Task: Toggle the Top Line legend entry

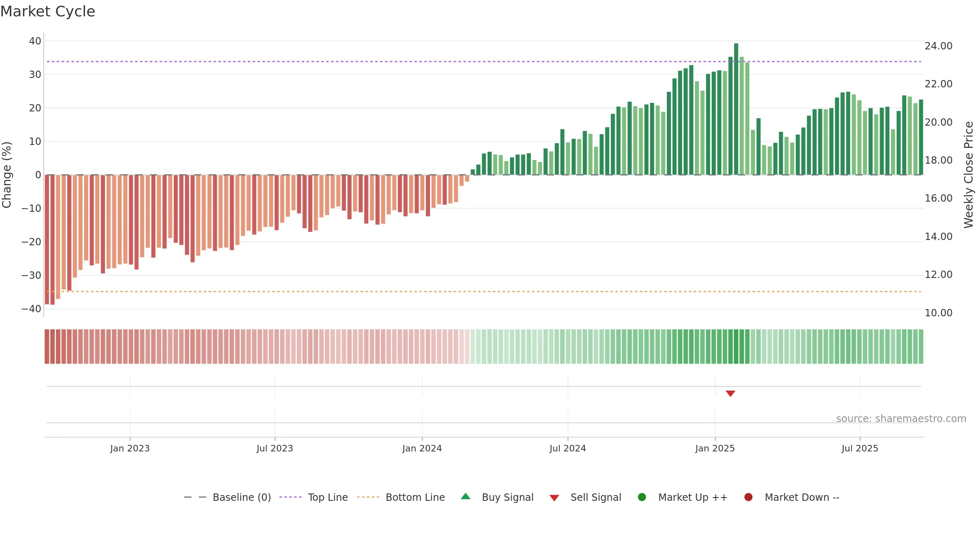Action: pos(314,497)
